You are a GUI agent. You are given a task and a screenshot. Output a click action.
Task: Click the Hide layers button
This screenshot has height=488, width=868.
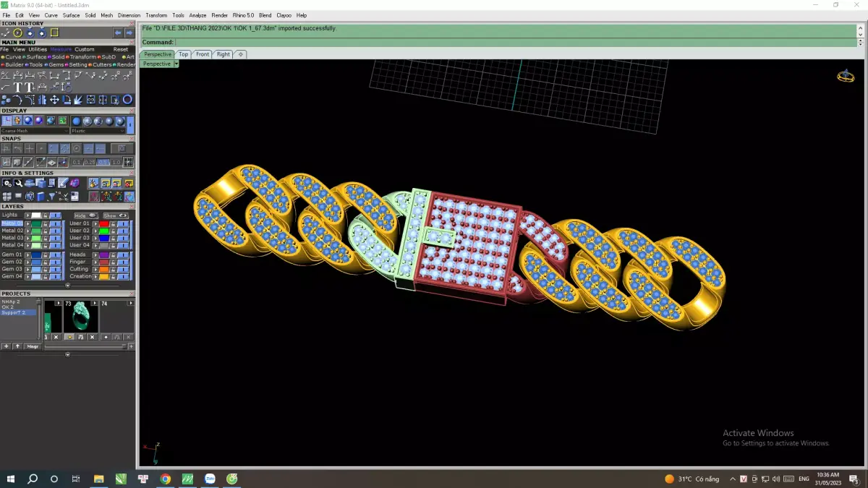pos(86,215)
